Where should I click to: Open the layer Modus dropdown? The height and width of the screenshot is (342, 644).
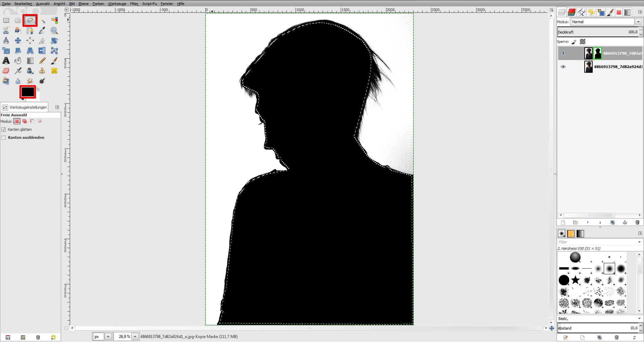pos(639,22)
